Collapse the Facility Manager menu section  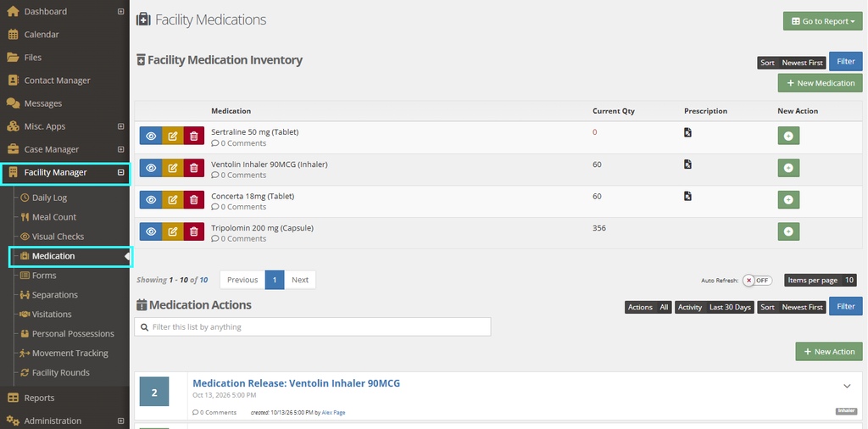tap(120, 172)
